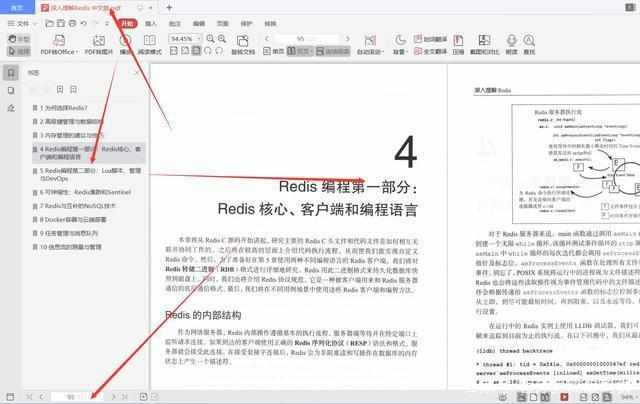The image size is (640, 404).
Task: Go to previous page arrow in toolbar
Action: pyautogui.click(x=267, y=39)
